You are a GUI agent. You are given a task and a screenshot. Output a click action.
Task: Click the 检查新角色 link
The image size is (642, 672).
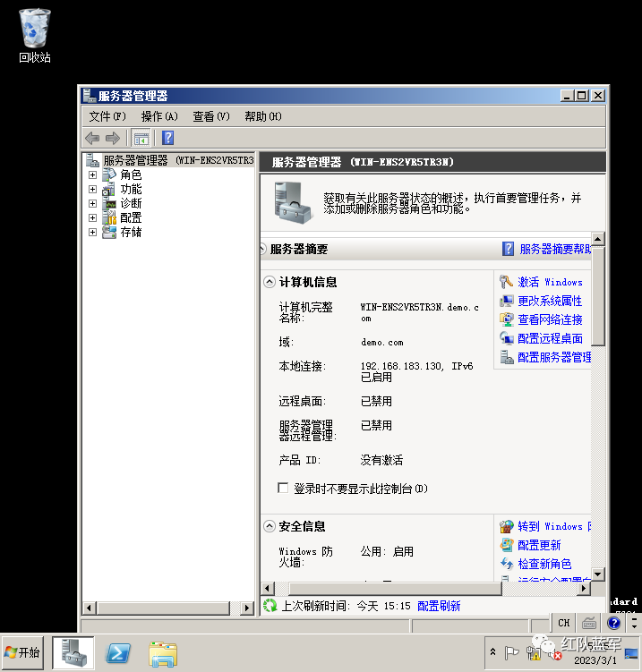544,564
